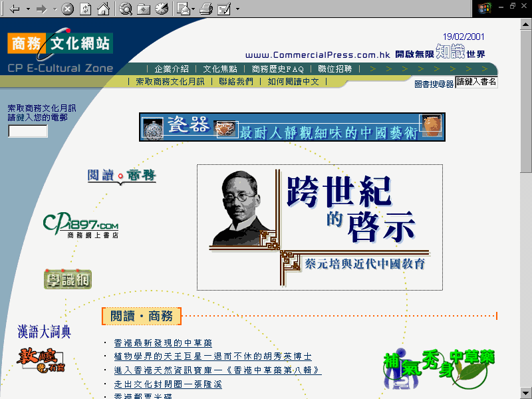Click the 蔡元培與近代中國教育 caption
Image resolution: width=532 pixels, height=399 pixels.
coord(364,263)
